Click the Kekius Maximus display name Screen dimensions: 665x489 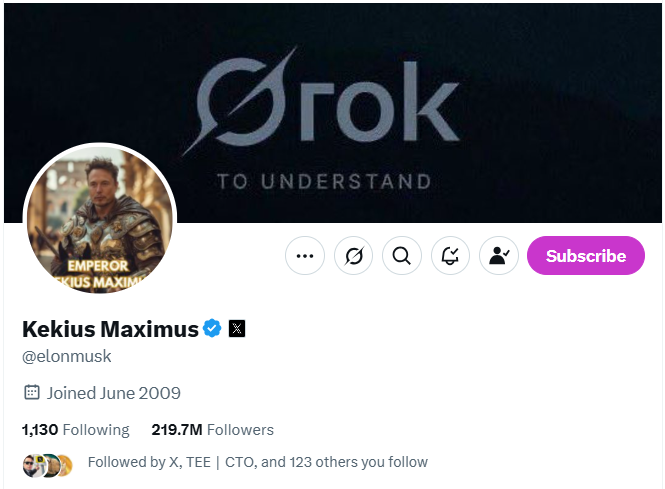pos(108,328)
